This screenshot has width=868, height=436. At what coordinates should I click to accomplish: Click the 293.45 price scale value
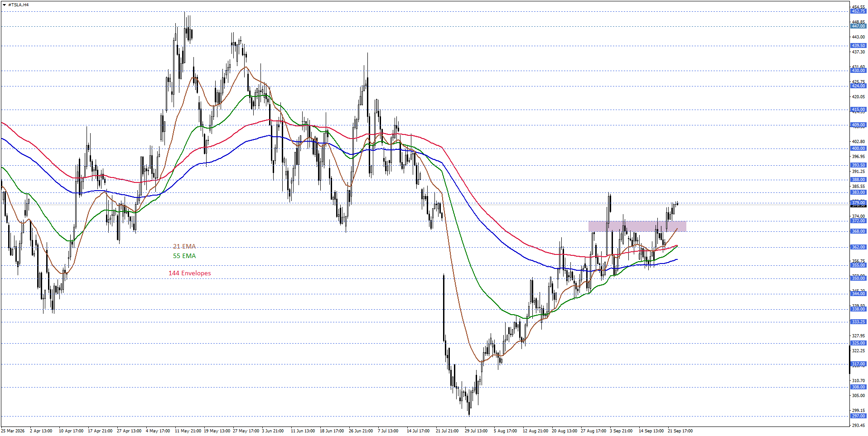[x=858, y=425]
